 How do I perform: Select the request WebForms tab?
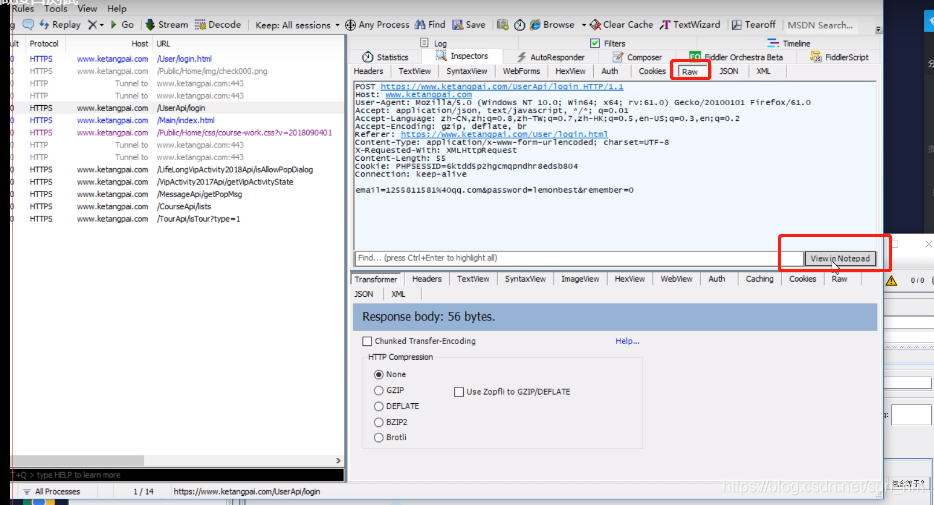click(x=521, y=71)
